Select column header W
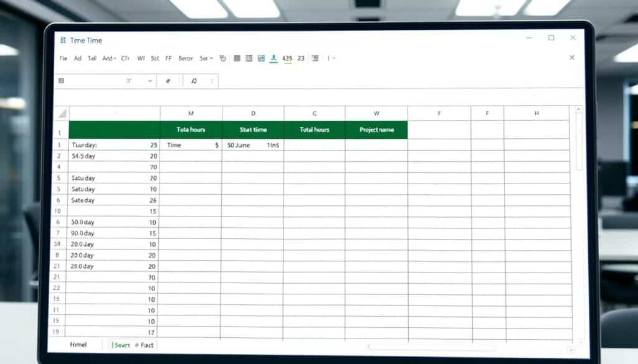The image size is (638, 364). pyautogui.click(x=376, y=113)
